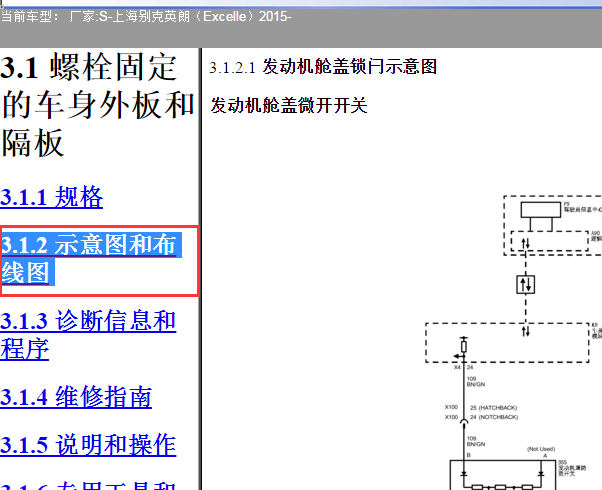The height and width of the screenshot is (490, 602).
Task: Open the 3.1.1 规格 link
Action: [51, 197]
